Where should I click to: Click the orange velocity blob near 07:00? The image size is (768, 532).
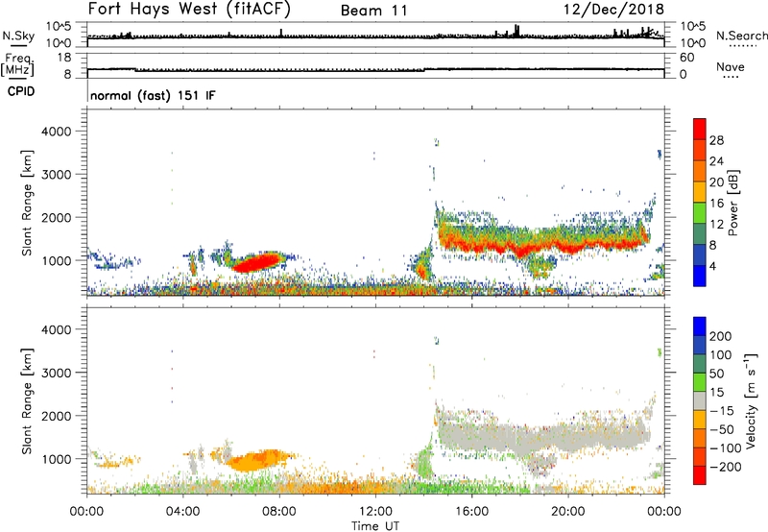click(x=254, y=461)
